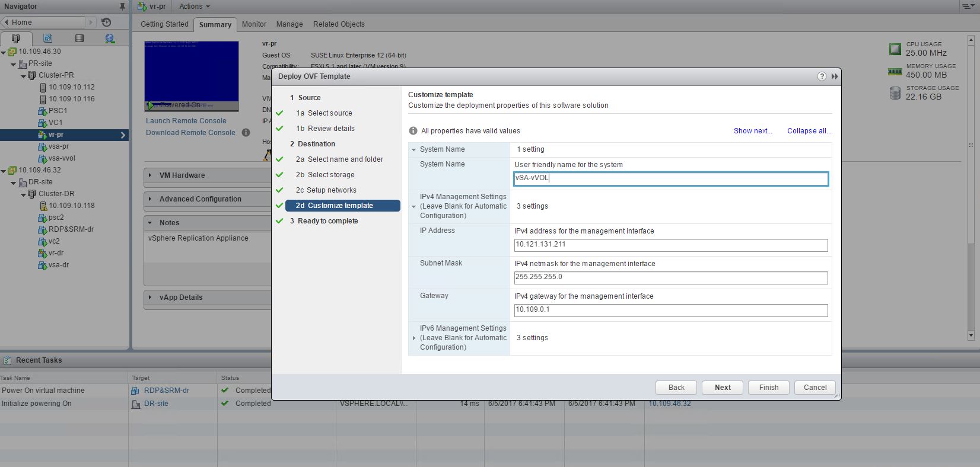Collapse the System Name settings group
Screen dimensions: 980x467
[413, 150]
